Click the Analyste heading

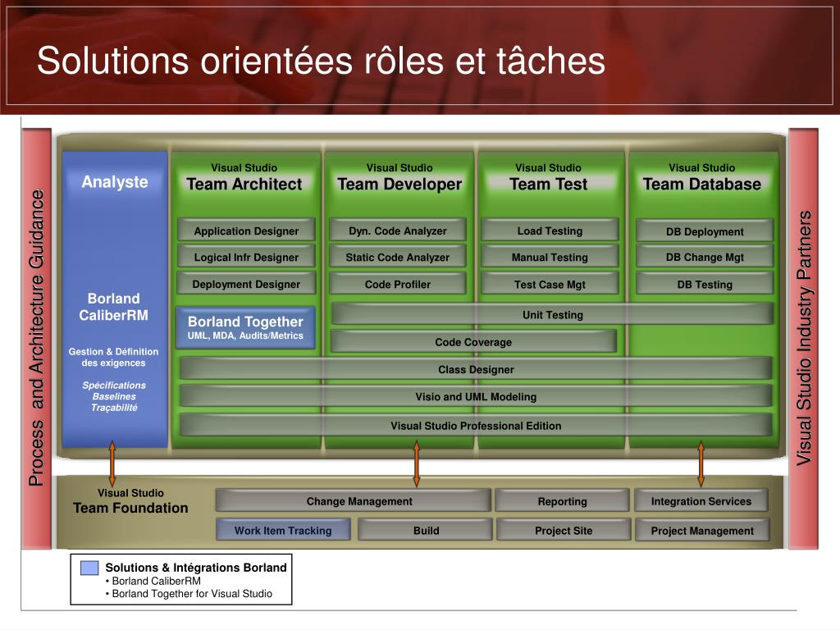coord(115,182)
